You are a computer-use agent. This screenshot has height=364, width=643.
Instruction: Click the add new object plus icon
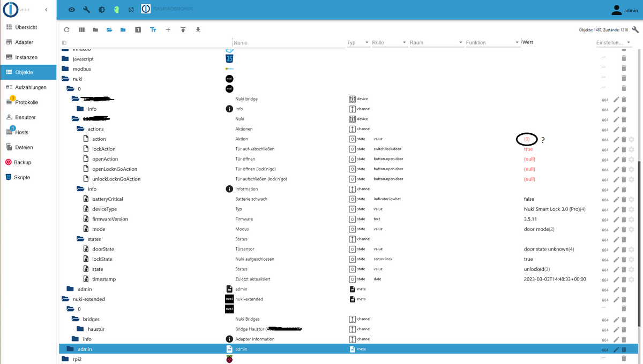coord(168,30)
